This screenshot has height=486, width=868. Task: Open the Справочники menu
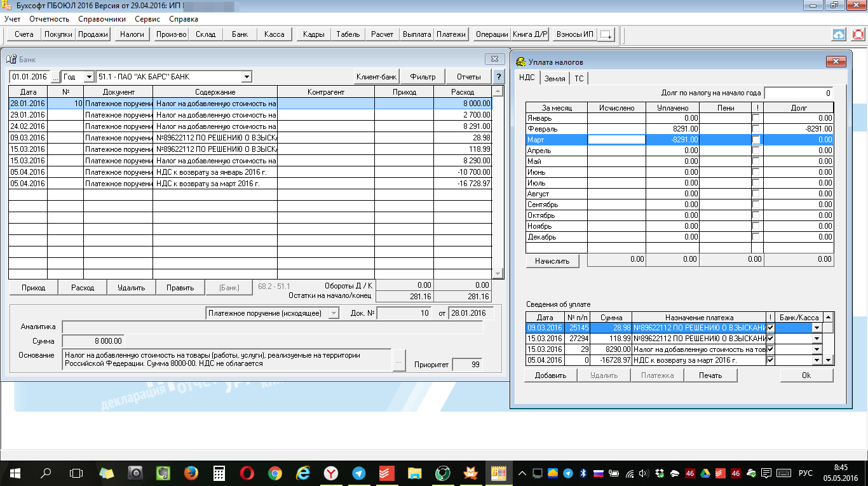tap(102, 19)
